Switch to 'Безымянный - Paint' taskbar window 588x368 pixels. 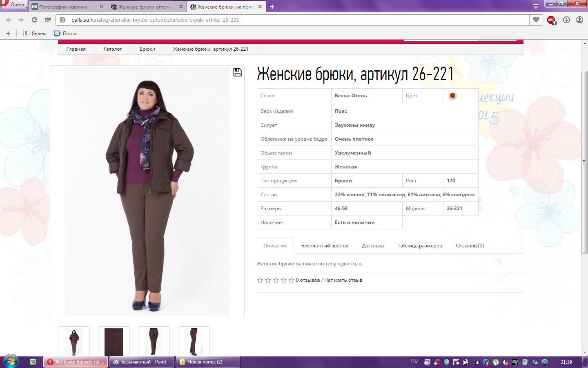pos(142,362)
